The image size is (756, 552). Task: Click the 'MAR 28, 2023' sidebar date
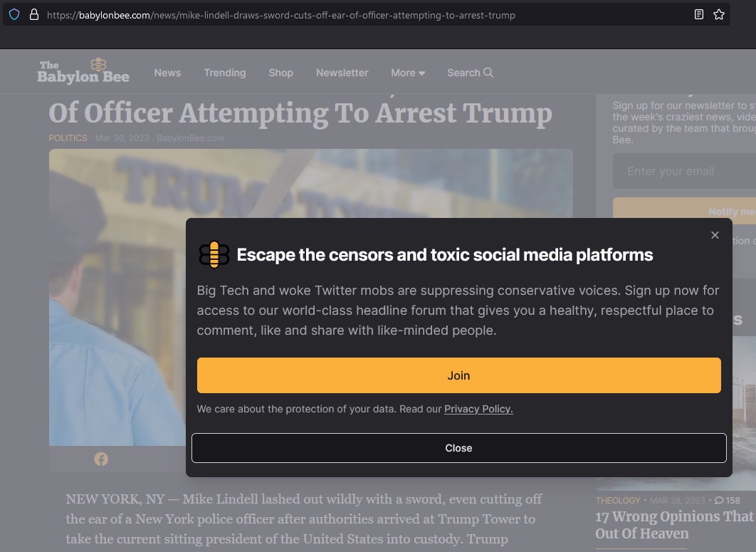pyautogui.click(x=678, y=501)
